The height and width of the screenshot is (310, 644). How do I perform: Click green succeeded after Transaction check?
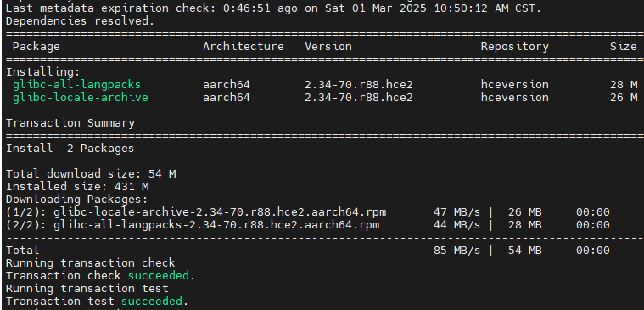tap(159, 275)
